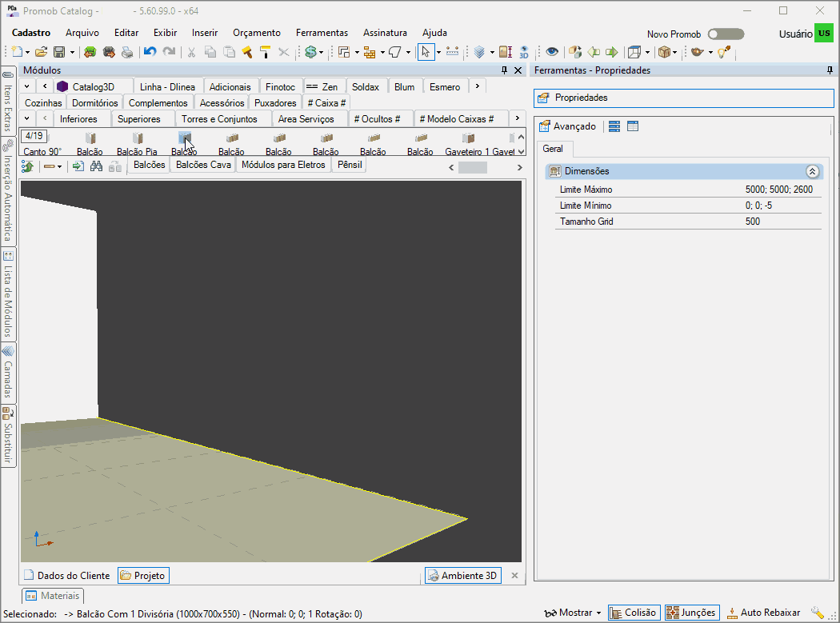Expand the chevron dropdown before the Inferiores tab
The height and width of the screenshot is (623, 840).
pos(26,118)
